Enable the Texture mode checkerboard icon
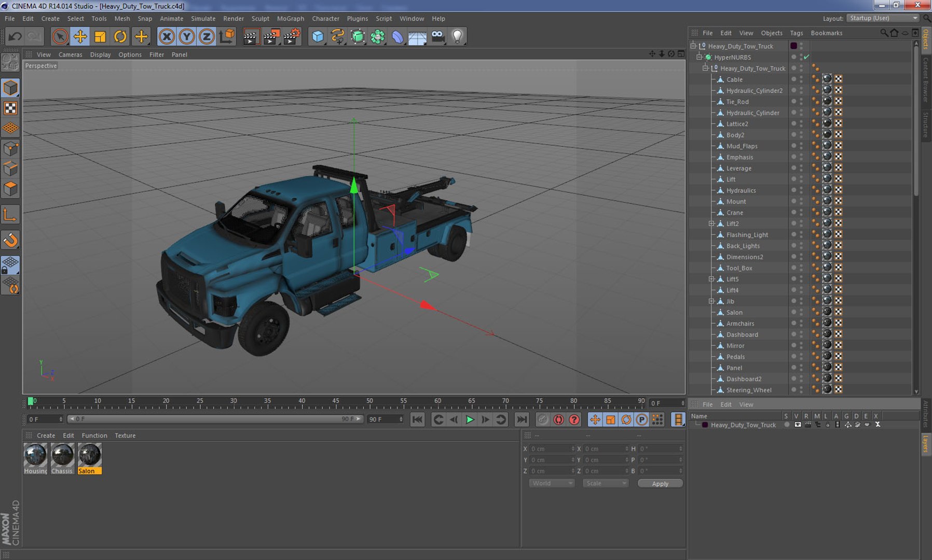 point(10,108)
